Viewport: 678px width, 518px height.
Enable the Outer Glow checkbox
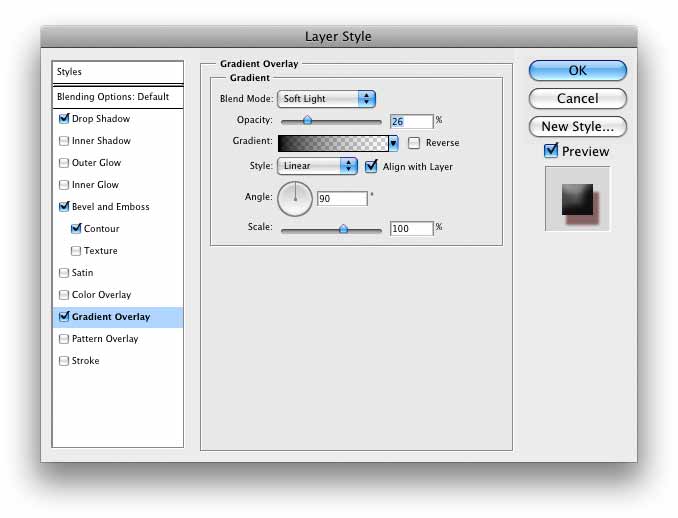64,163
